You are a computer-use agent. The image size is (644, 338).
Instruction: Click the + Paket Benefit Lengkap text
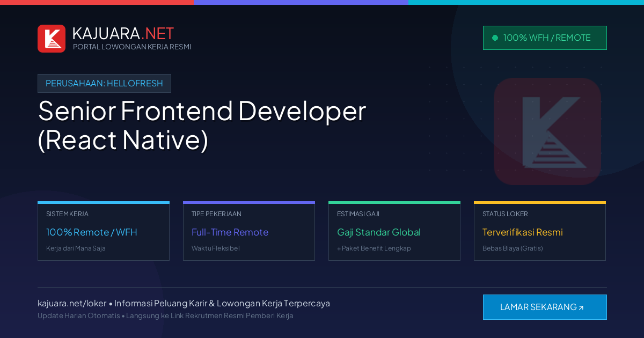coord(374,248)
